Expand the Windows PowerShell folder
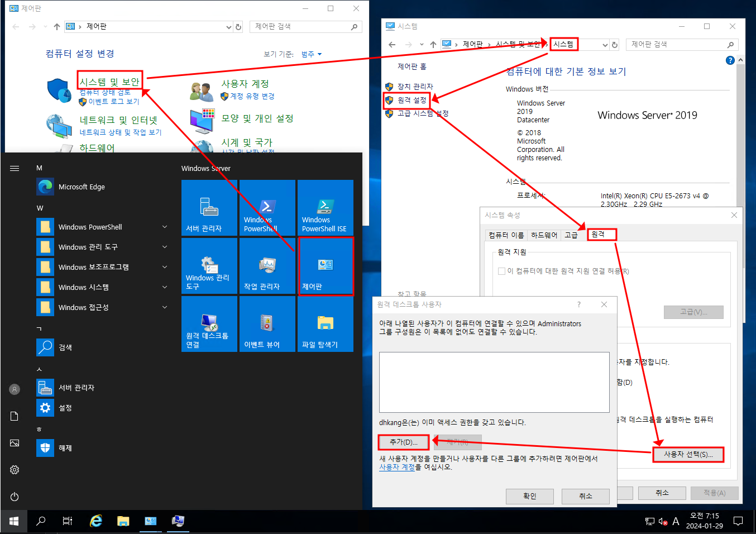This screenshot has height=534, width=756. pyautogui.click(x=165, y=227)
